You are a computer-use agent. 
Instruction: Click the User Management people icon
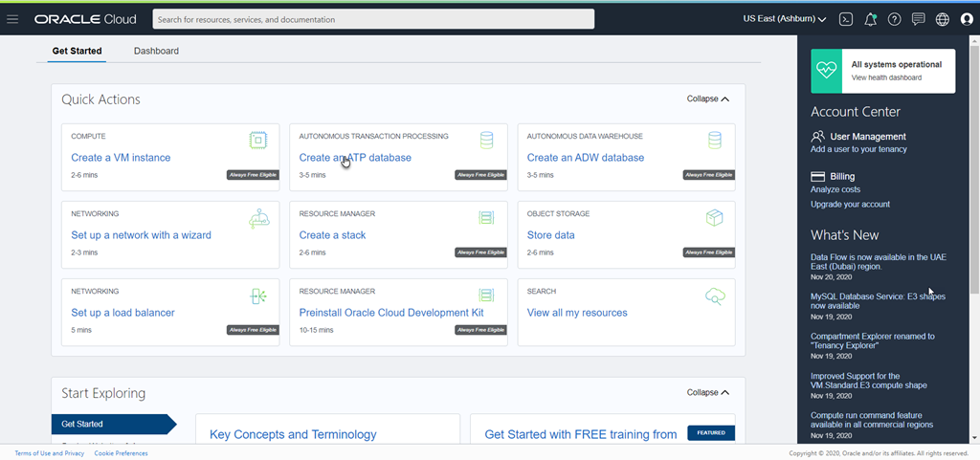(817, 136)
